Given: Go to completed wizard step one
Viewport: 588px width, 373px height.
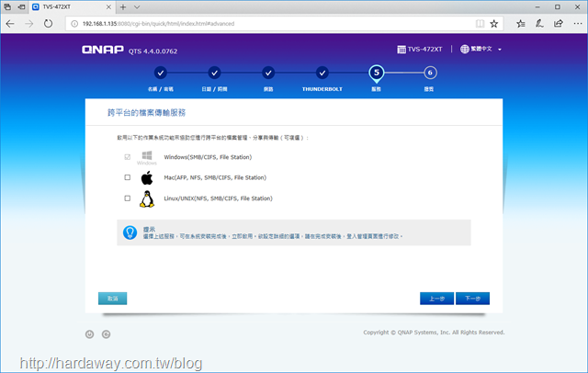Looking at the screenshot, I should click(x=161, y=73).
